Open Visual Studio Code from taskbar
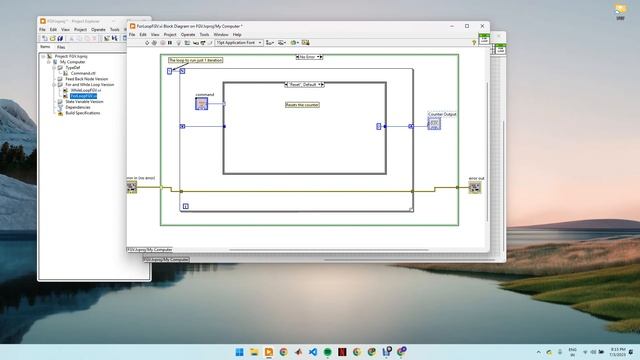 [x=313, y=352]
